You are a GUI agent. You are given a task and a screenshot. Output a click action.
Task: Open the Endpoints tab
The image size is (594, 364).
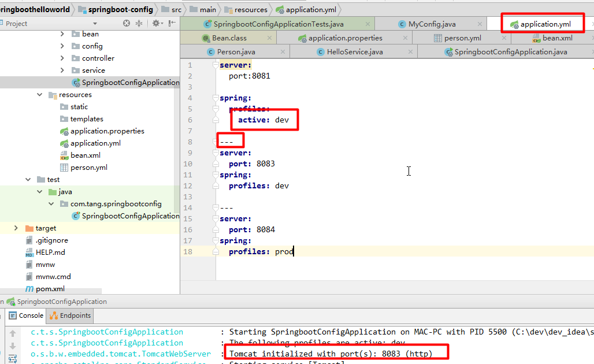click(x=70, y=315)
